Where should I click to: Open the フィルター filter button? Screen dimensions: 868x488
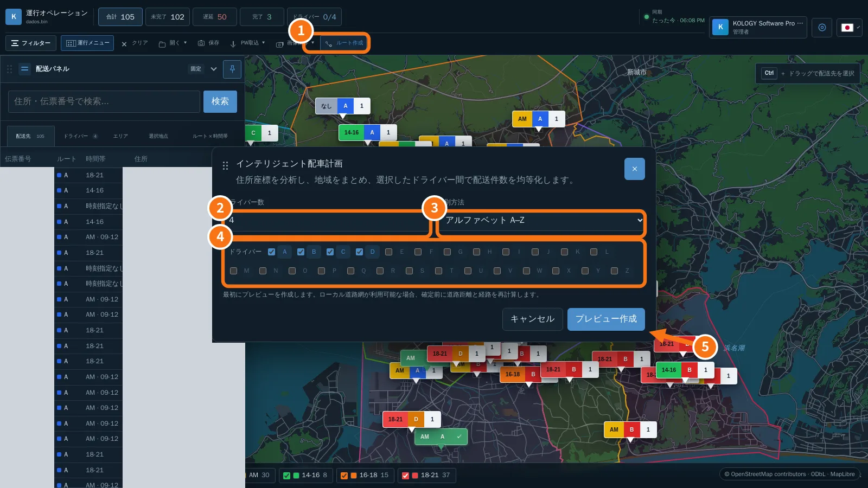click(x=31, y=43)
